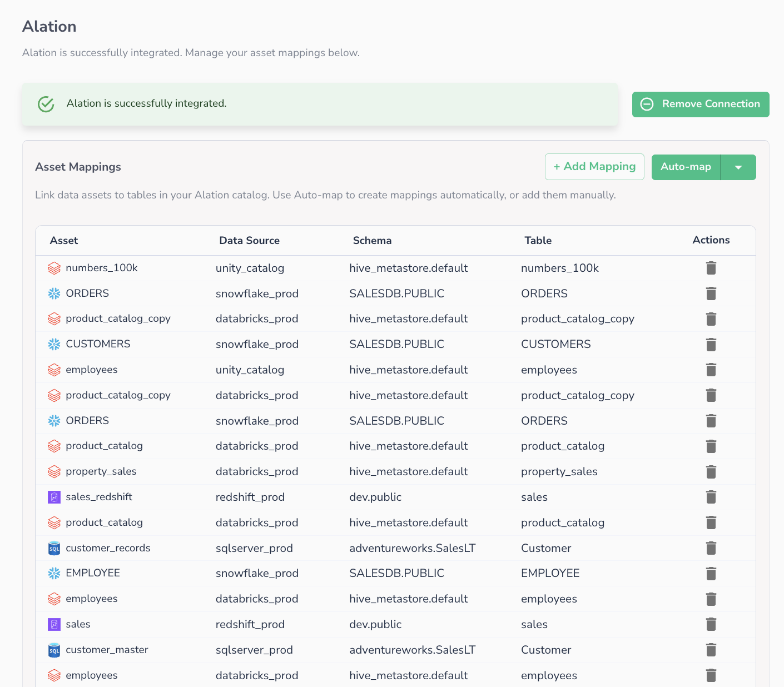Delete the customer_master mapping

point(711,650)
